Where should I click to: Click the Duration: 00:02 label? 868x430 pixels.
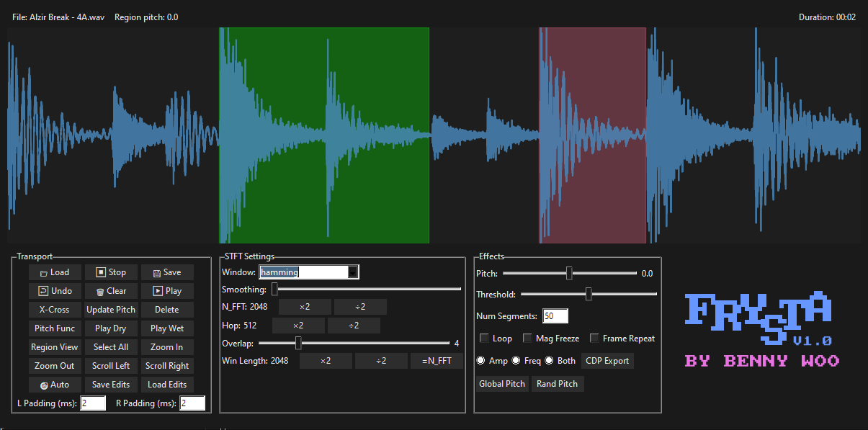pyautogui.click(x=827, y=17)
